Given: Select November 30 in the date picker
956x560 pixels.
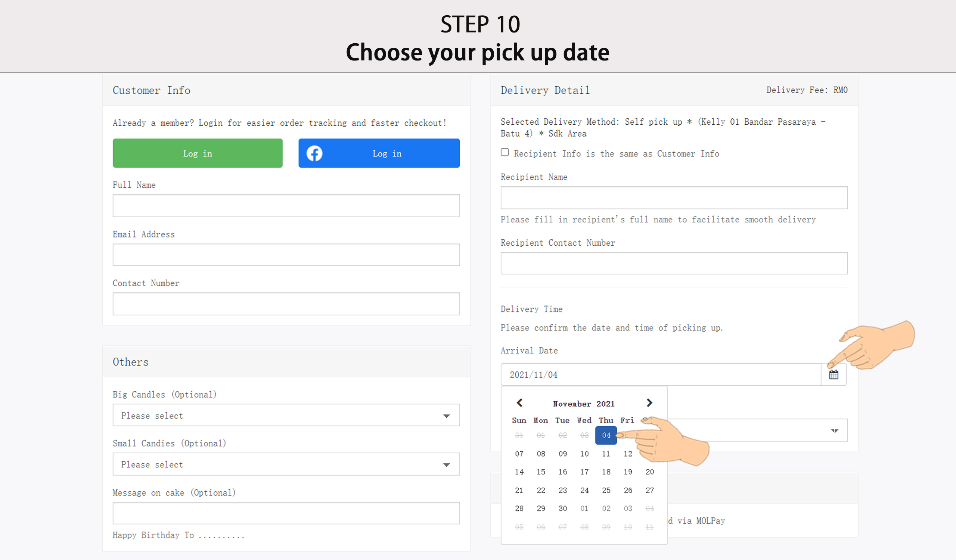Looking at the screenshot, I should pyautogui.click(x=563, y=509).
